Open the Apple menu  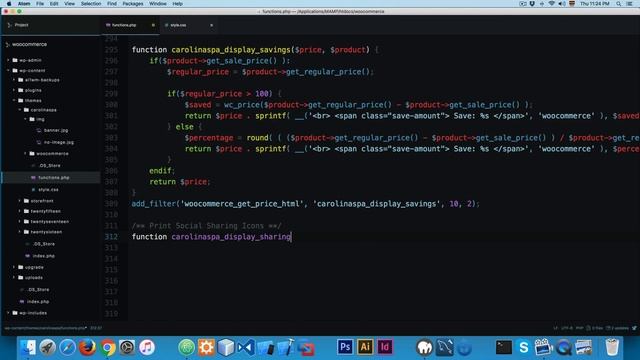tap(9, 4)
